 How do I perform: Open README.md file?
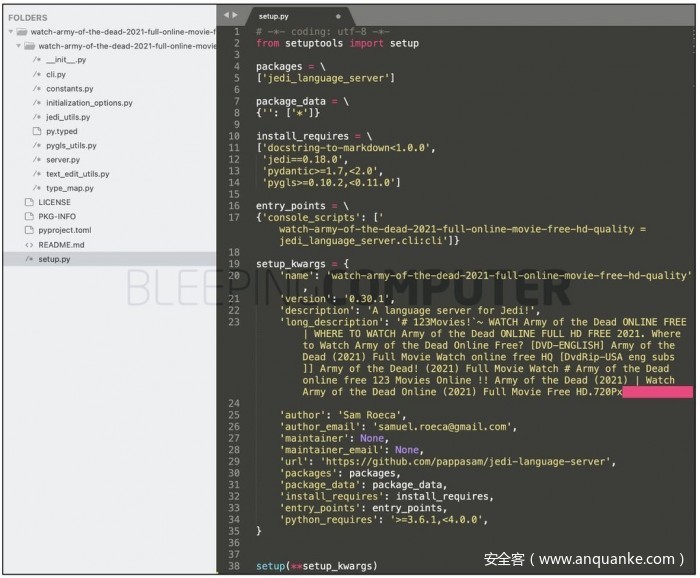61,245
